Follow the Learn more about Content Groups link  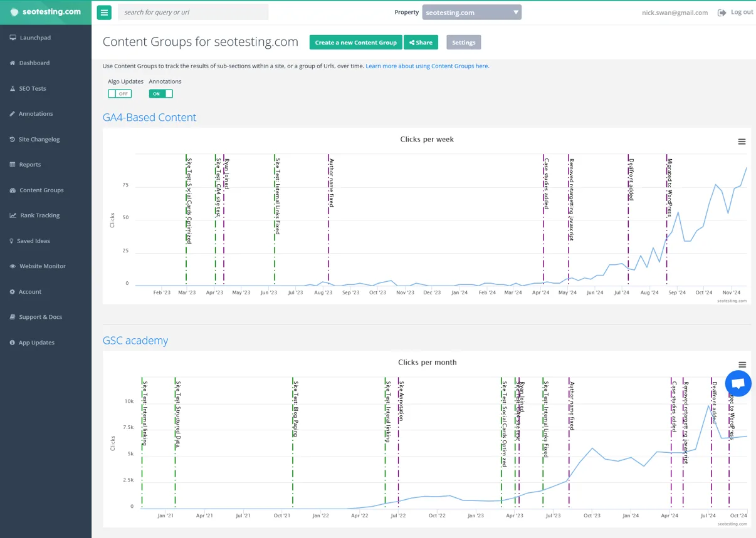coord(427,66)
